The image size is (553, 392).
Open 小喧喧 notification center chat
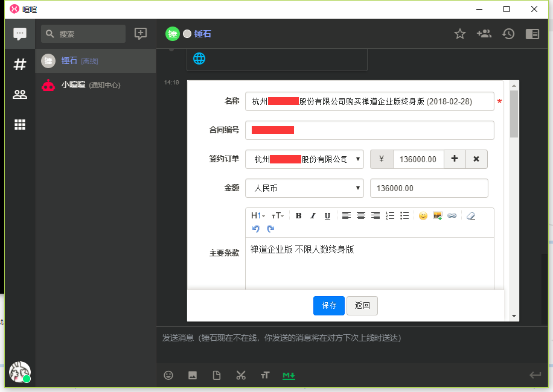coord(95,85)
